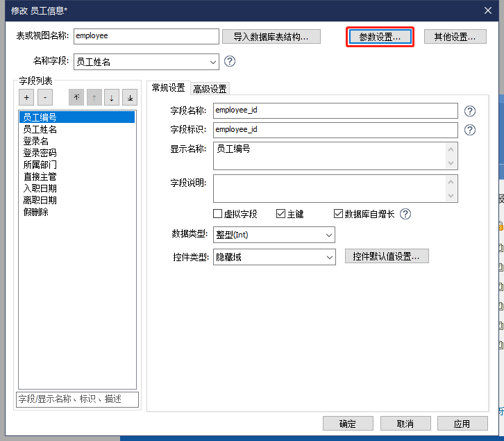504x441 pixels.
Task: Open help icon next to 字段标识
Action: click(469, 130)
